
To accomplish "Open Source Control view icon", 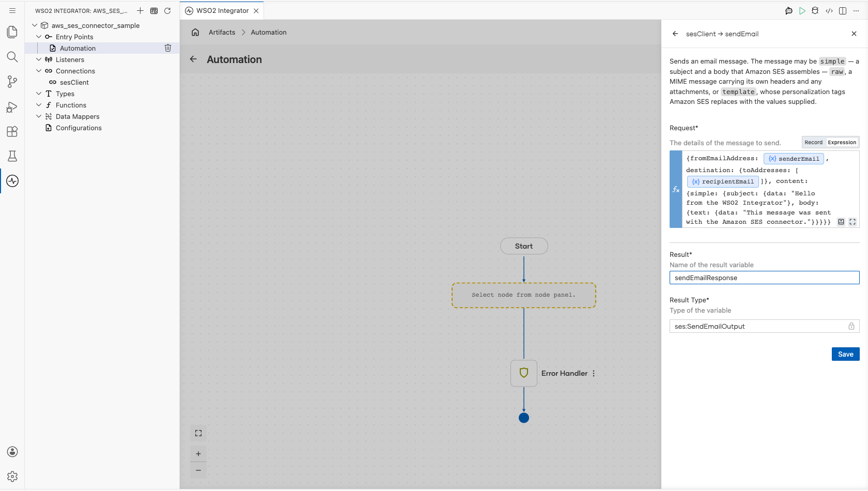I will (x=12, y=82).
